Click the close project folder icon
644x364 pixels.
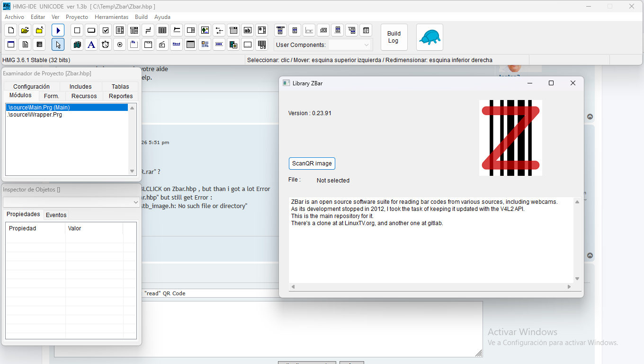click(39, 30)
